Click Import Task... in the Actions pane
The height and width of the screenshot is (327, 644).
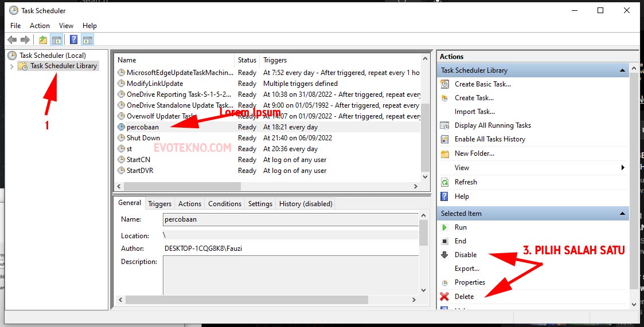(x=474, y=112)
